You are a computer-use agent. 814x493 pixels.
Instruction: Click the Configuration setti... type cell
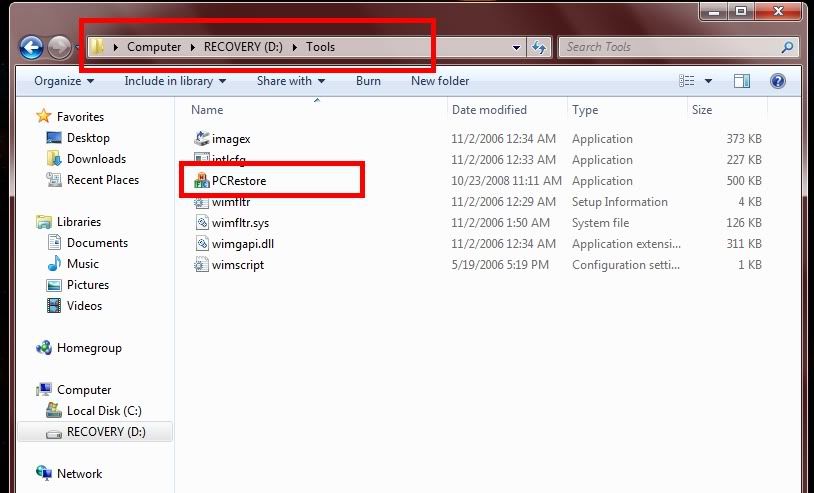(626, 265)
